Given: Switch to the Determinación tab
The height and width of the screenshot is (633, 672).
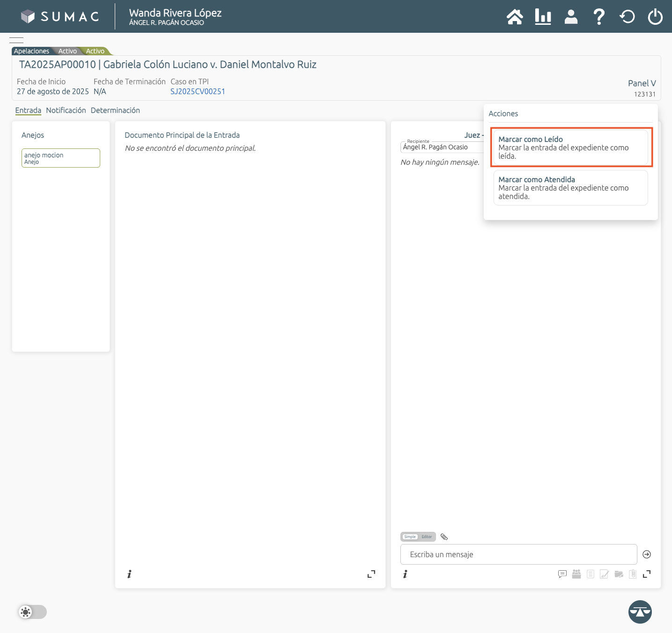Looking at the screenshot, I should click(x=115, y=110).
